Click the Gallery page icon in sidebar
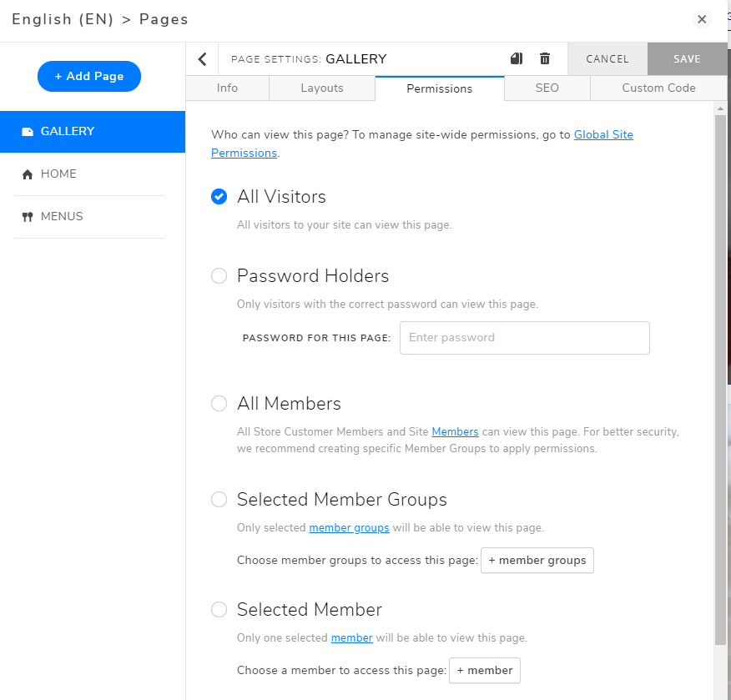 pos(28,132)
